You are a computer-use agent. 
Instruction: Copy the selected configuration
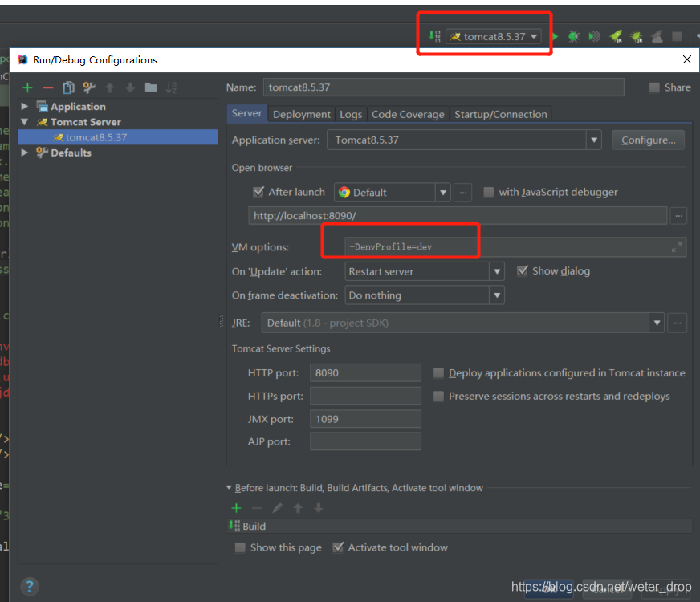coord(68,87)
